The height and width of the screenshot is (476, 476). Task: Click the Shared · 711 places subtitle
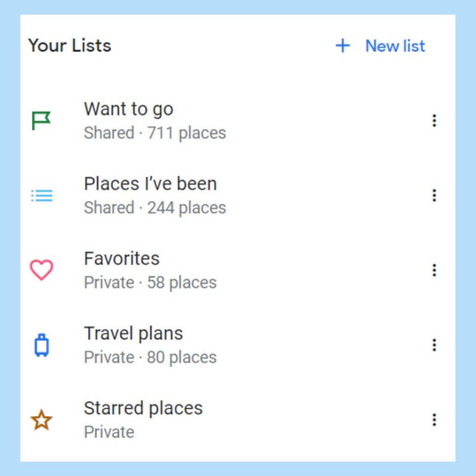coord(155,133)
